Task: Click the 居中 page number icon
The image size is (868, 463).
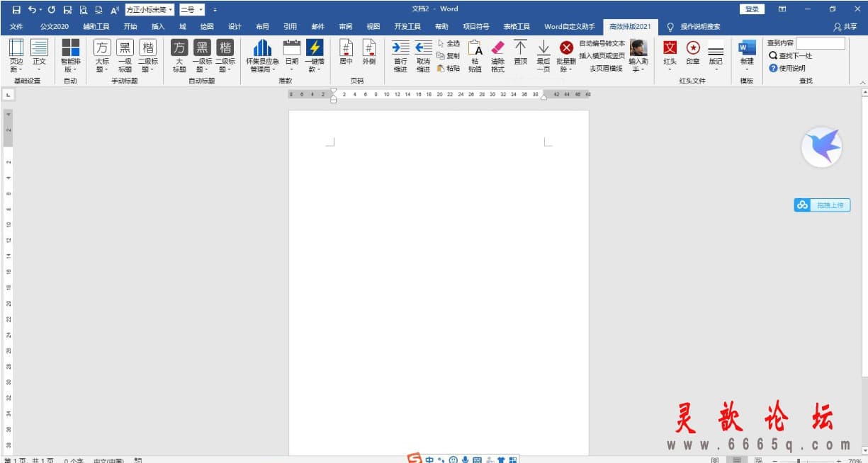Action: click(x=346, y=52)
